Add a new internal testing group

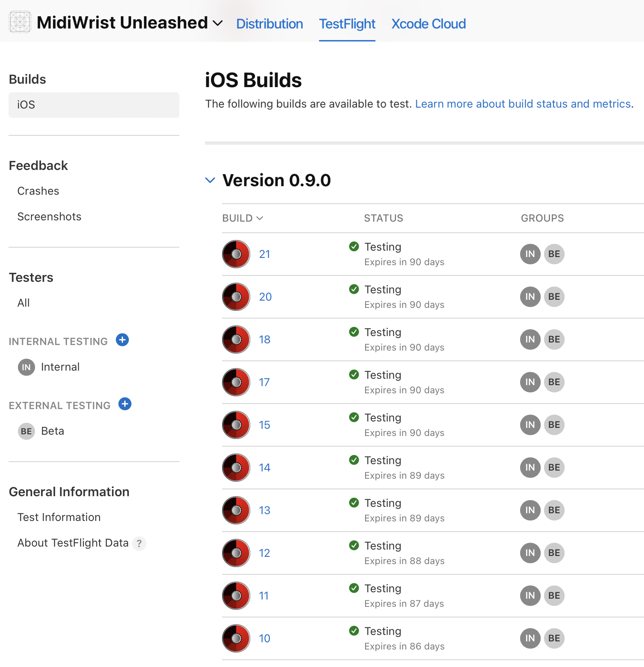point(123,340)
